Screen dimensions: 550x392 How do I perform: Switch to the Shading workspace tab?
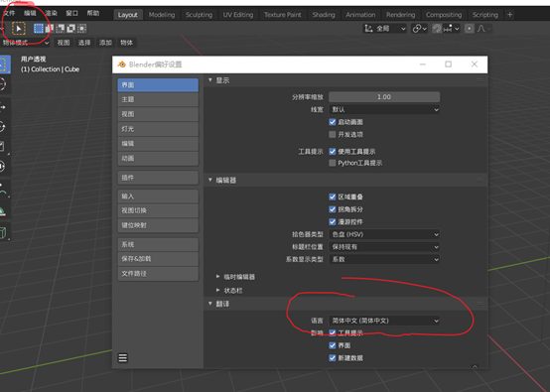(324, 15)
